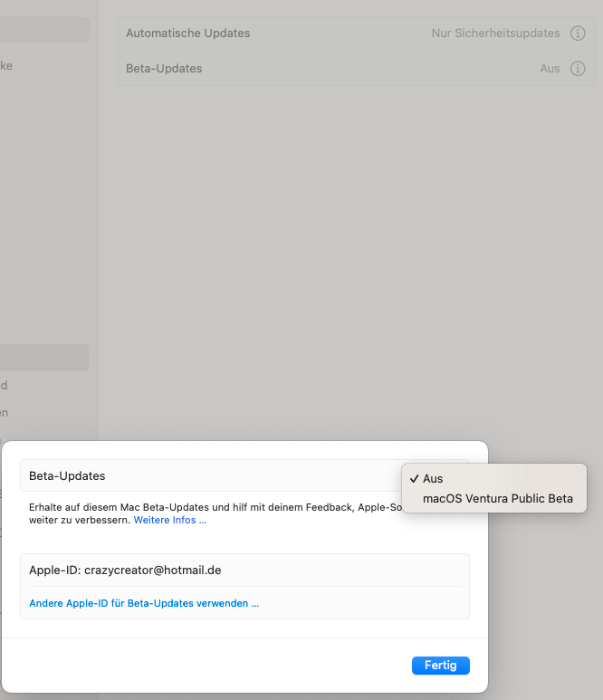Click the Erhalte auf diesem Mac description text

tap(215, 513)
